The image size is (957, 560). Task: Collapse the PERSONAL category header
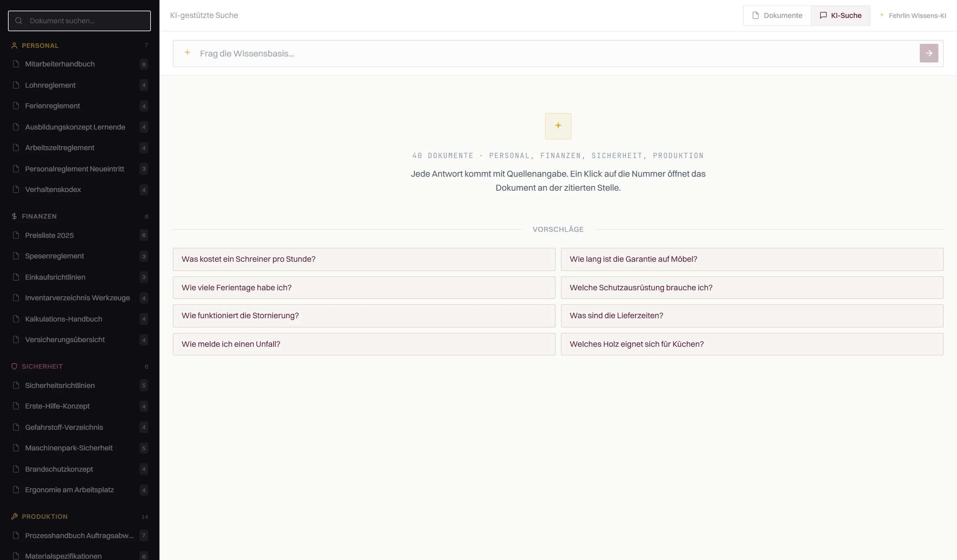coord(79,46)
